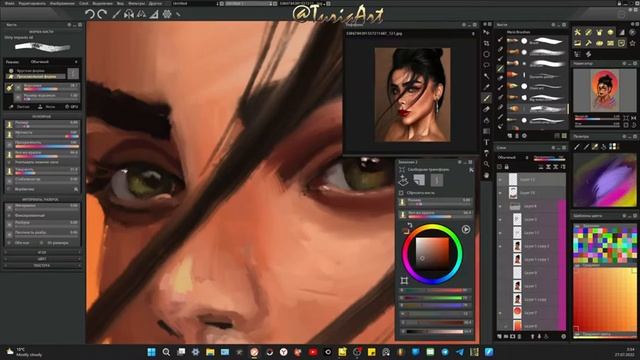
Task: Flip the view in Navigator panel
Action: tap(633, 118)
